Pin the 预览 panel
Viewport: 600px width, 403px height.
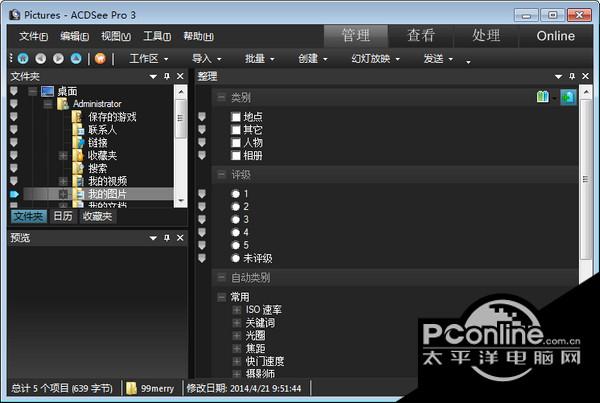point(167,238)
